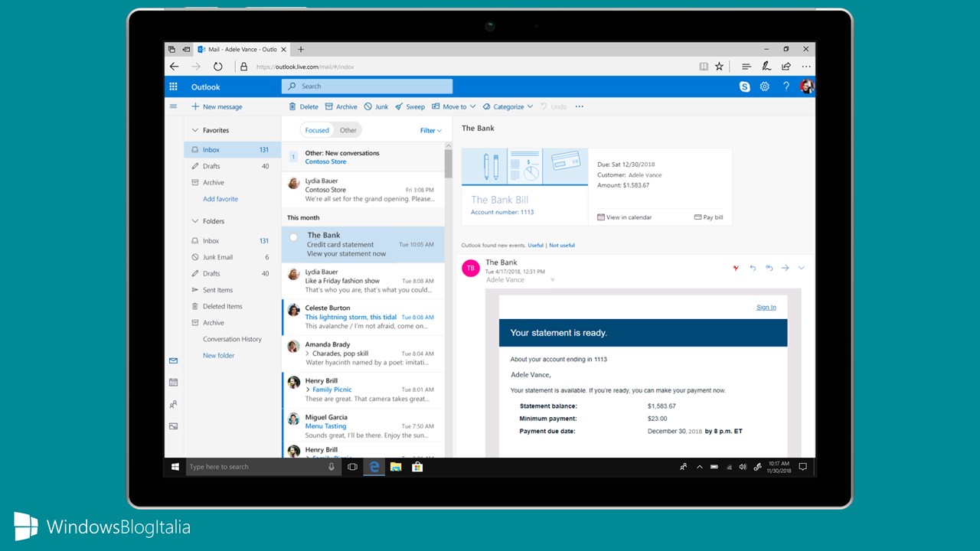Select The Bank message circle checkbox

point(293,237)
